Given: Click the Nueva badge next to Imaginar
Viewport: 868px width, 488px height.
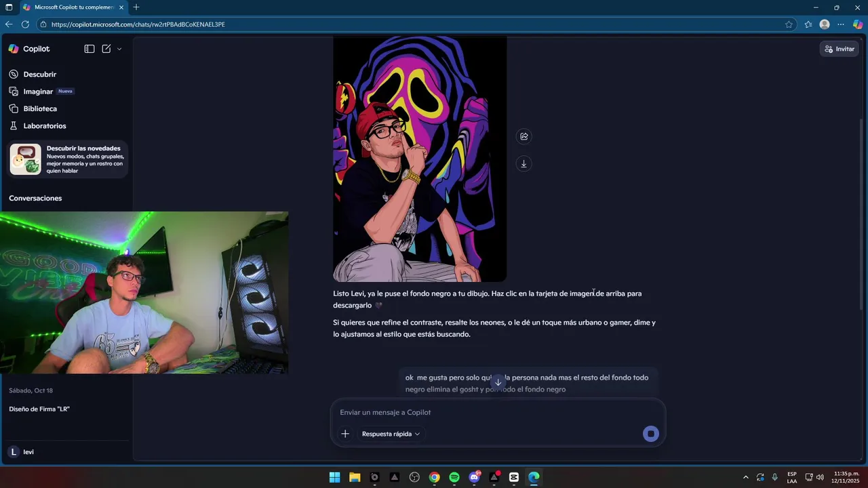Looking at the screenshot, I should pyautogui.click(x=65, y=91).
